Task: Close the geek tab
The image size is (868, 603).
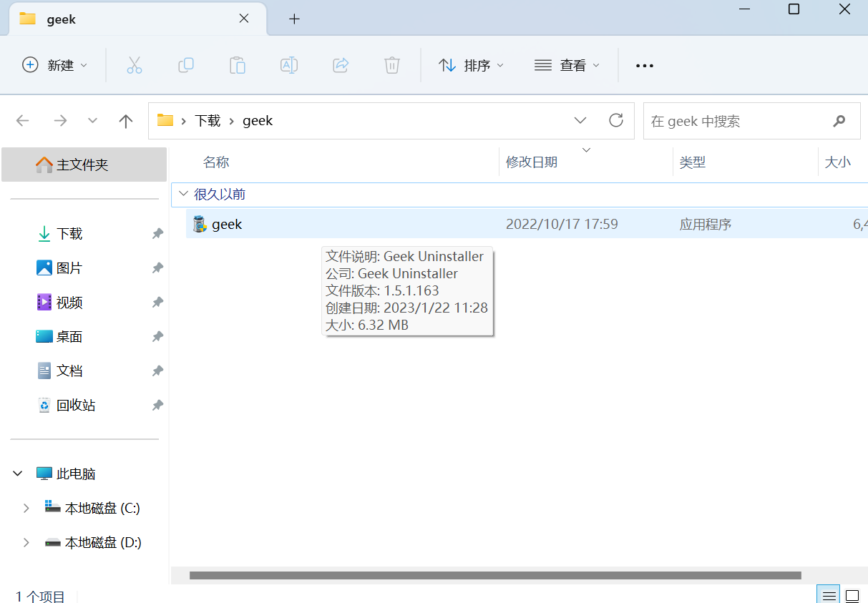Action: coord(244,19)
